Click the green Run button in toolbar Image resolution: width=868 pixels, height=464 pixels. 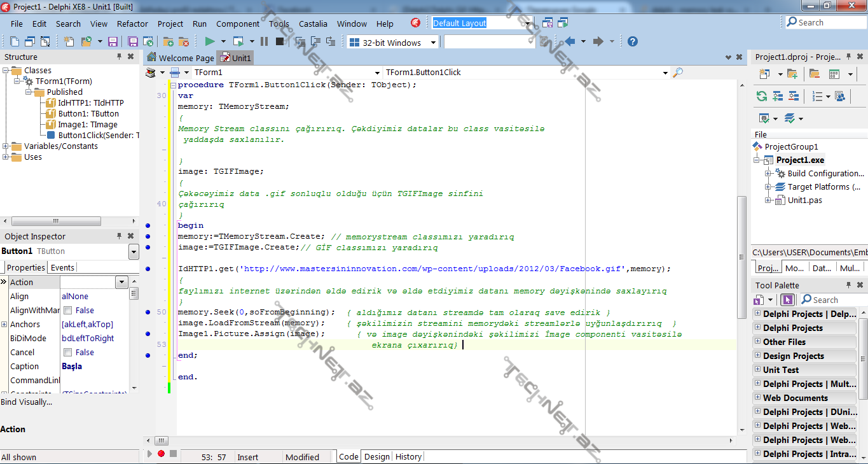[209, 42]
